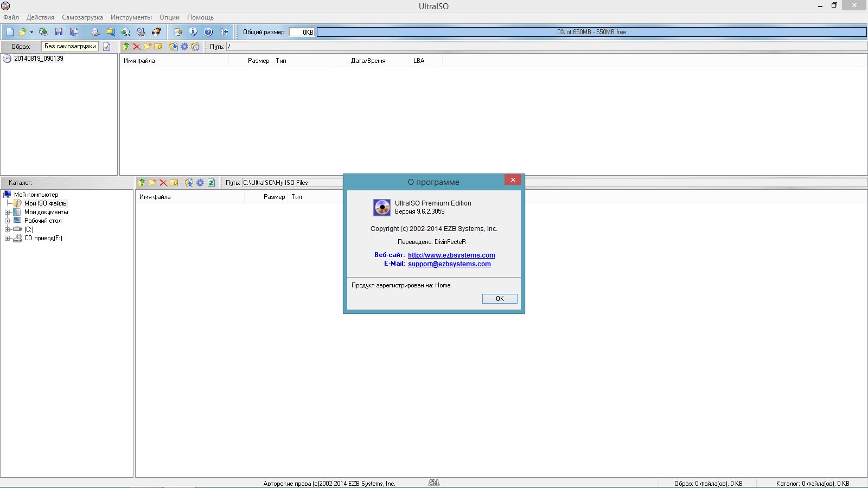The image size is (868, 488).
Task: Click the Open CD/DVD icon with green arrow
Action: pyautogui.click(x=43, y=32)
